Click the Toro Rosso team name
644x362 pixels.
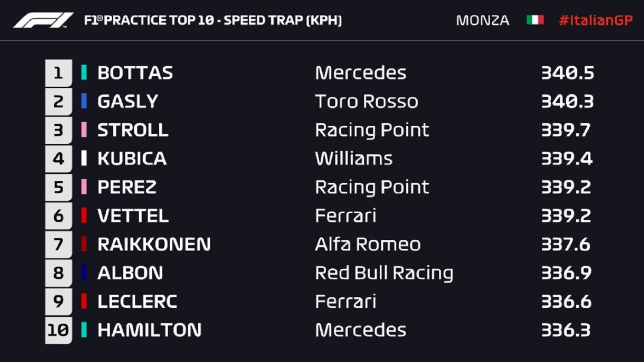pos(367,102)
